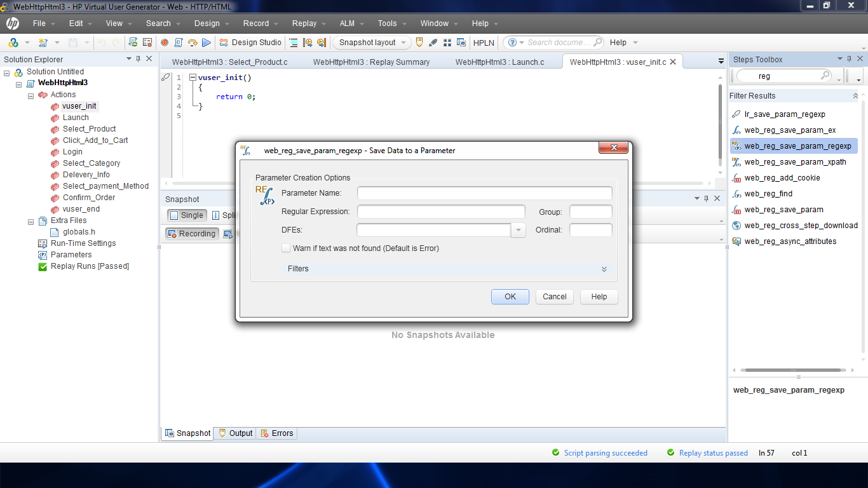Click the Replay step-by-step icon
Viewport: 868px width, 488px height.
(193, 43)
